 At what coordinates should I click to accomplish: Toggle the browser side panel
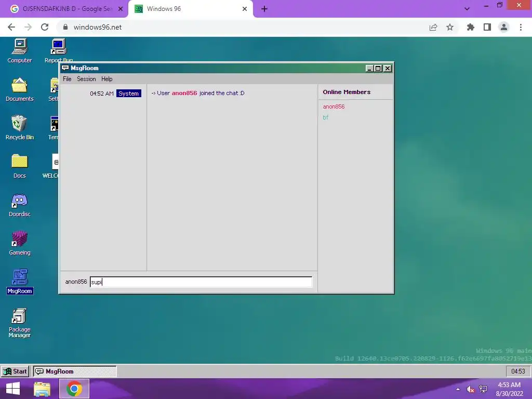click(x=487, y=27)
